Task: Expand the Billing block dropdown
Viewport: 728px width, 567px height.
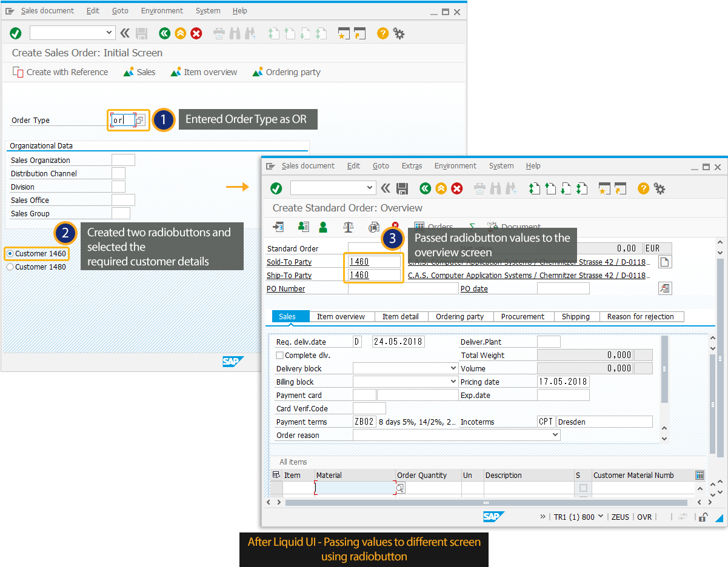Action: click(453, 382)
